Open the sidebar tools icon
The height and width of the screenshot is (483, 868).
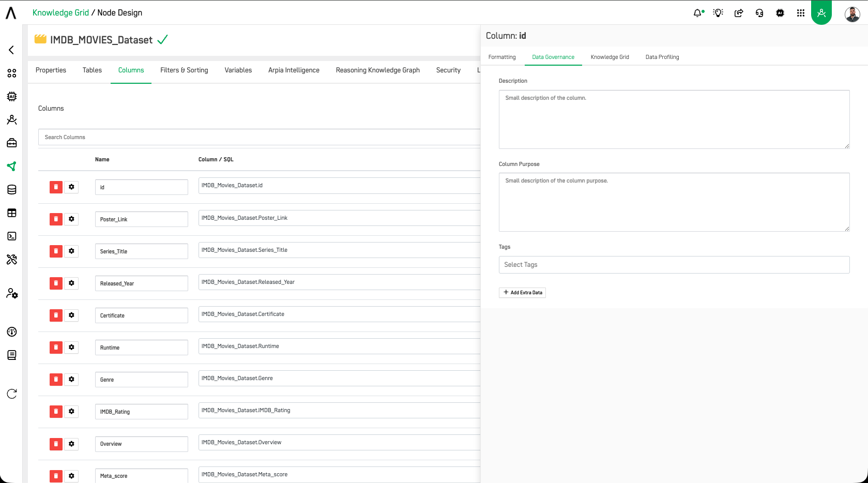[12, 259]
